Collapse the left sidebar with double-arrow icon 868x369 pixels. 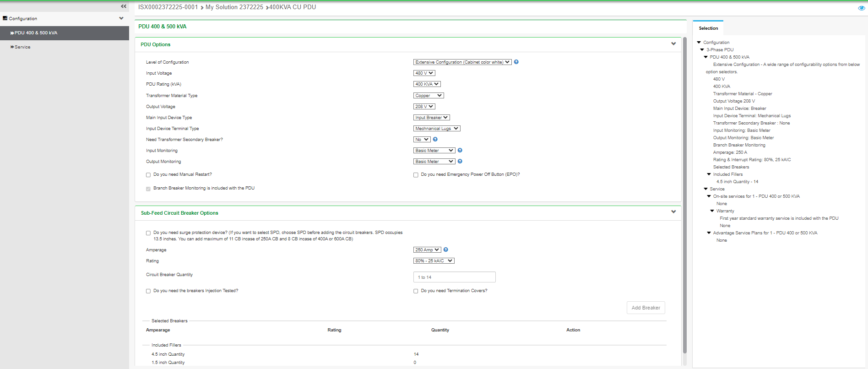pyautogui.click(x=123, y=6)
